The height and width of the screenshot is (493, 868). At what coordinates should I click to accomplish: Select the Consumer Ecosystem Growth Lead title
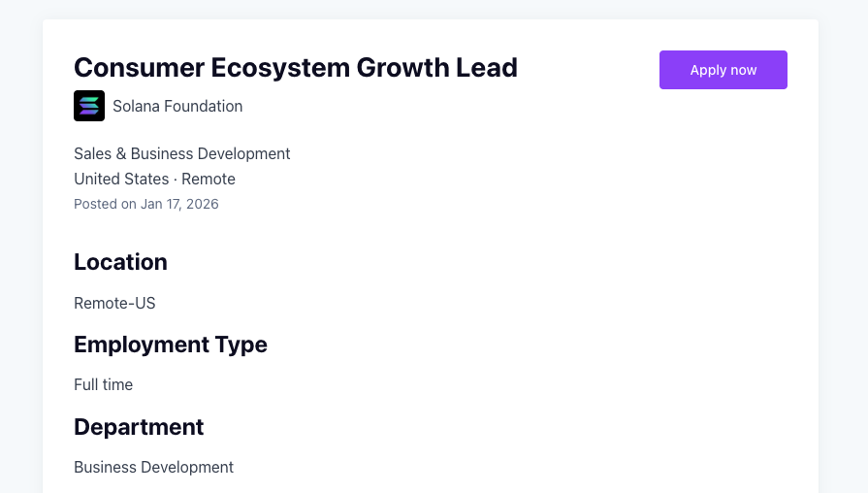[296, 68]
